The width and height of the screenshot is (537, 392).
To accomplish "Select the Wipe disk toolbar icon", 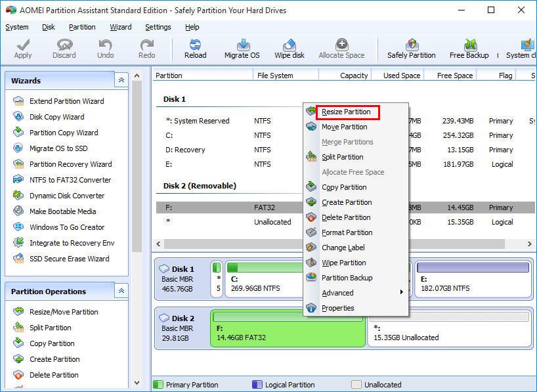I will [290, 45].
